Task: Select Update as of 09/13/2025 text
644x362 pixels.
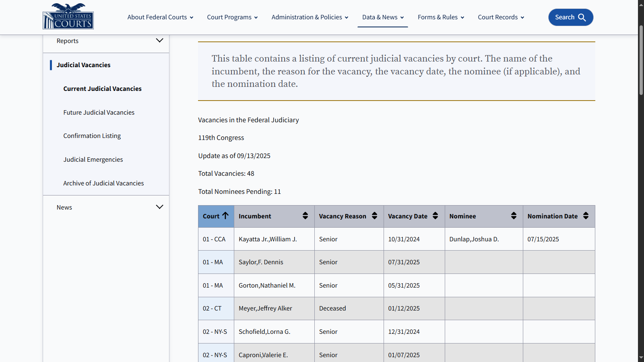Action: coord(234,156)
